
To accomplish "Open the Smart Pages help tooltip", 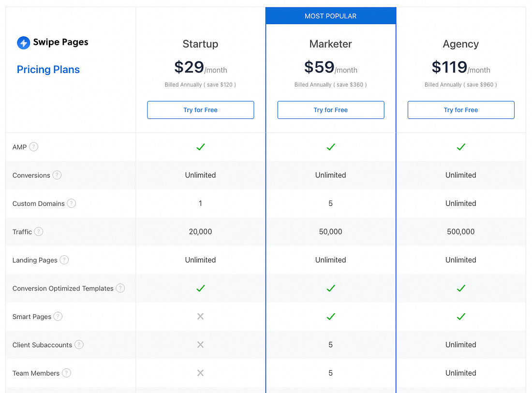I will tap(58, 317).
